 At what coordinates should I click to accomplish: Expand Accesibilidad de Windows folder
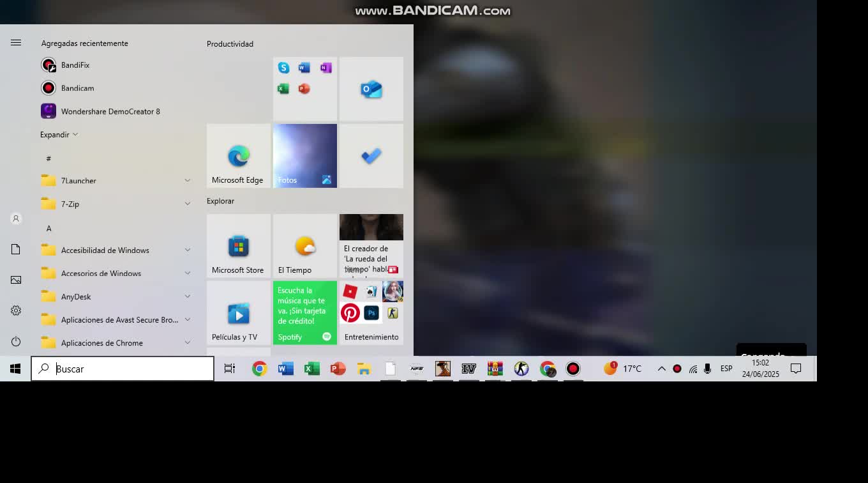115,250
